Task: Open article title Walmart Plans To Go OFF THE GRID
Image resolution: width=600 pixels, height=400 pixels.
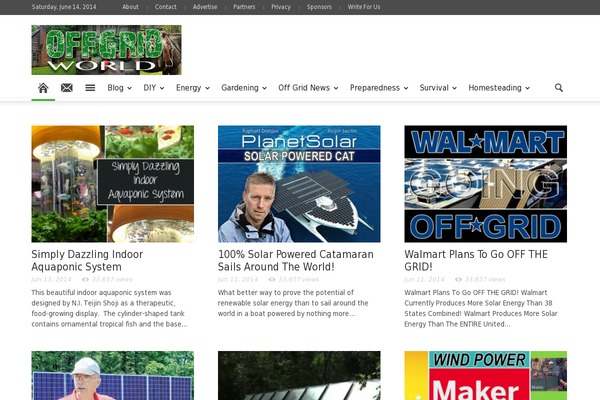Action: [476, 260]
